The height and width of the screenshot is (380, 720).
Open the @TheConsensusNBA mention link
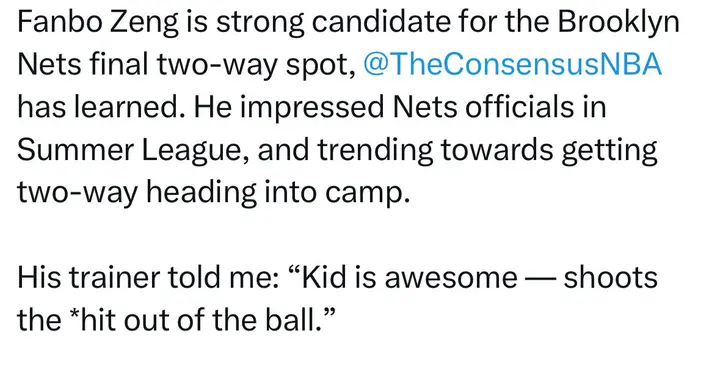pyautogui.click(x=512, y=64)
